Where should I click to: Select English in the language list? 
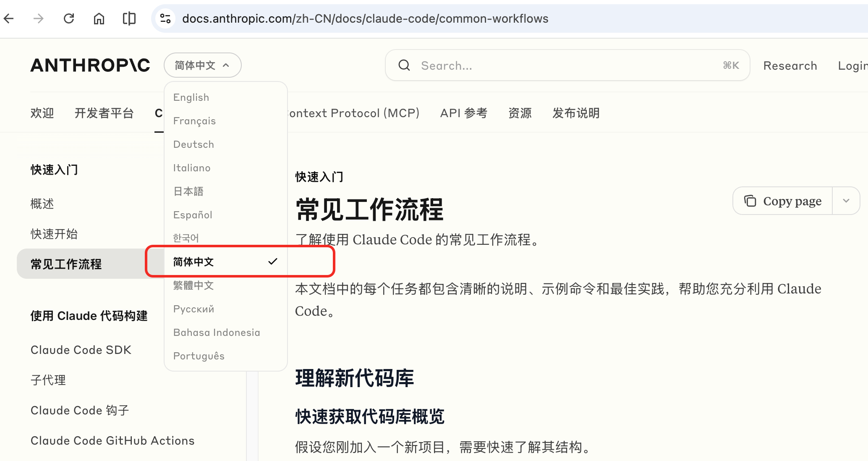(x=226, y=97)
